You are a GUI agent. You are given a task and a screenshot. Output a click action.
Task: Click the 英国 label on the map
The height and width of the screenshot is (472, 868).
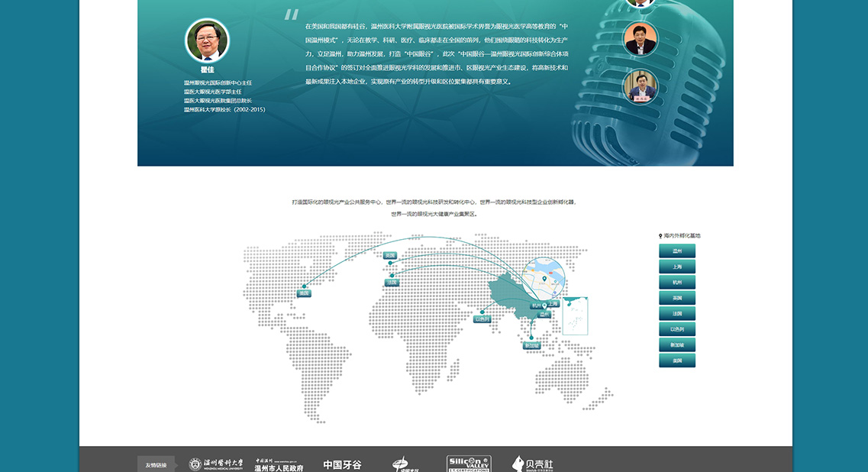[x=389, y=255]
